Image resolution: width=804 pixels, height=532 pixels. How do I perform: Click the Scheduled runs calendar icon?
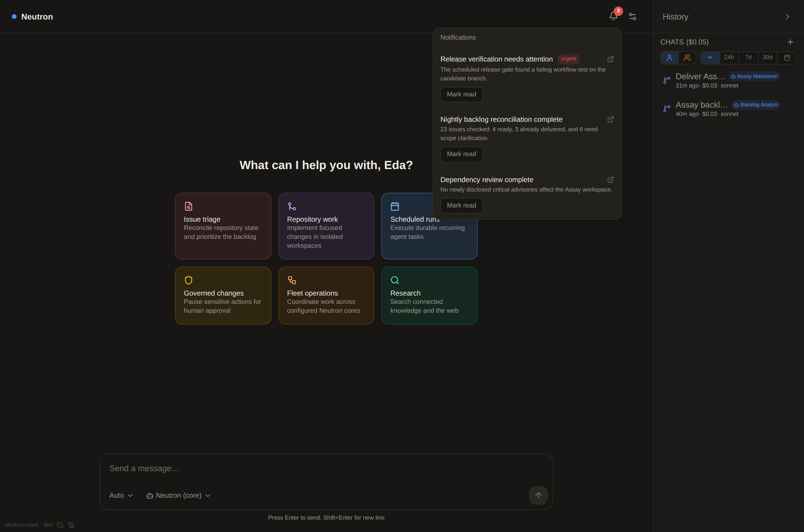(x=395, y=206)
